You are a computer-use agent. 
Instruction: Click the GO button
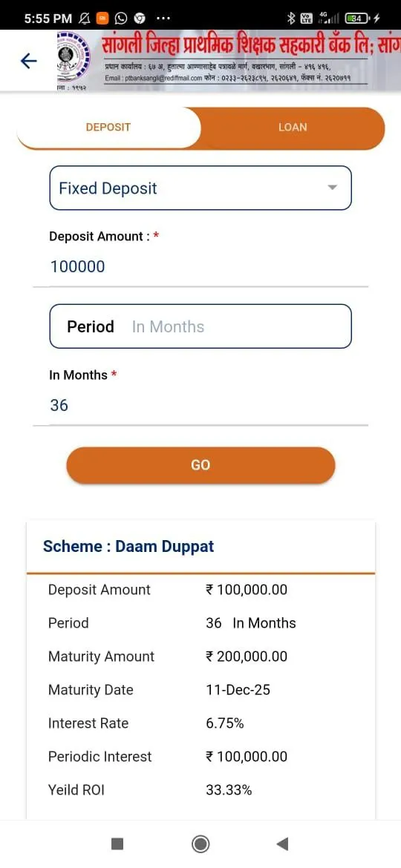(x=200, y=465)
